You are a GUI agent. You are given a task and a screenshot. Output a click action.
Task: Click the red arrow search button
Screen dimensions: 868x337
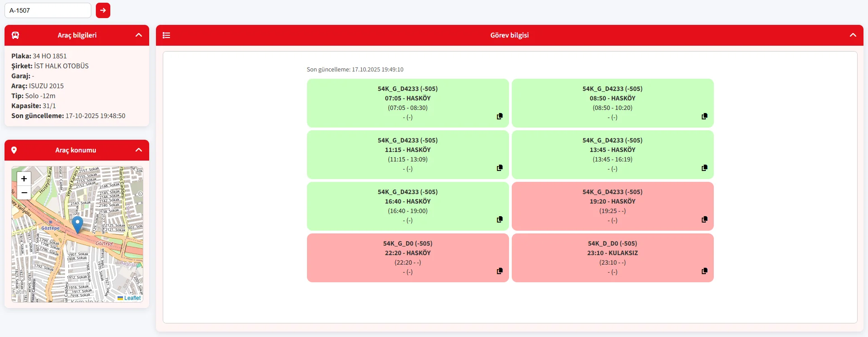click(103, 10)
